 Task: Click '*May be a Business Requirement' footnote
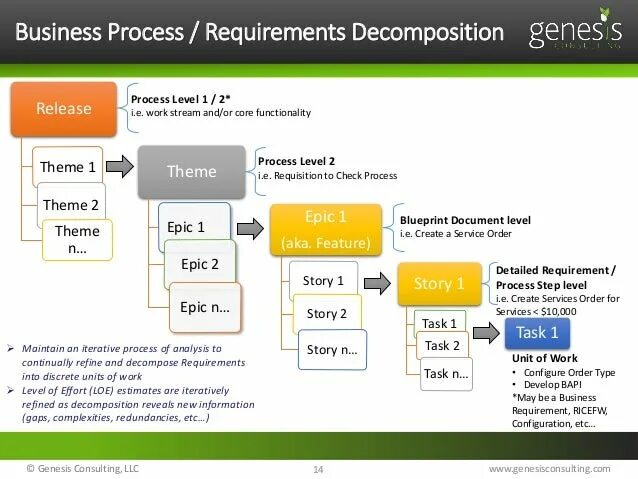click(560, 411)
